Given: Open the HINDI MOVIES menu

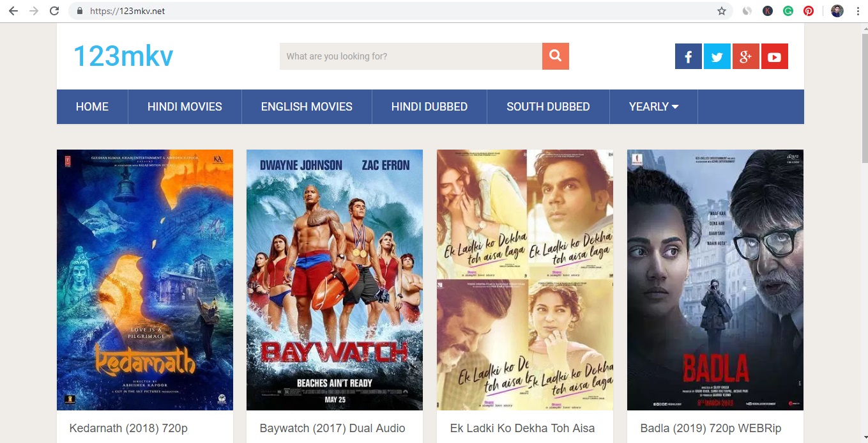Looking at the screenshot, I should tap(185, 107).
